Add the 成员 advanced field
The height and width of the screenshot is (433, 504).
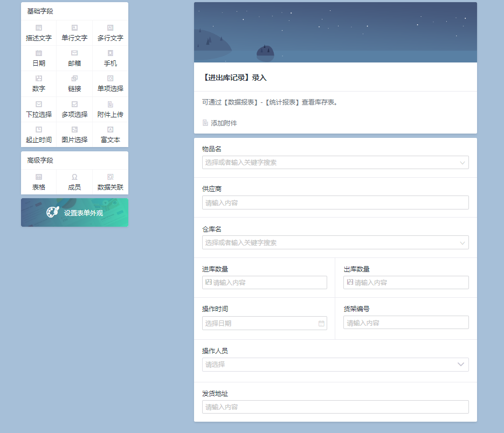(74, 182)
